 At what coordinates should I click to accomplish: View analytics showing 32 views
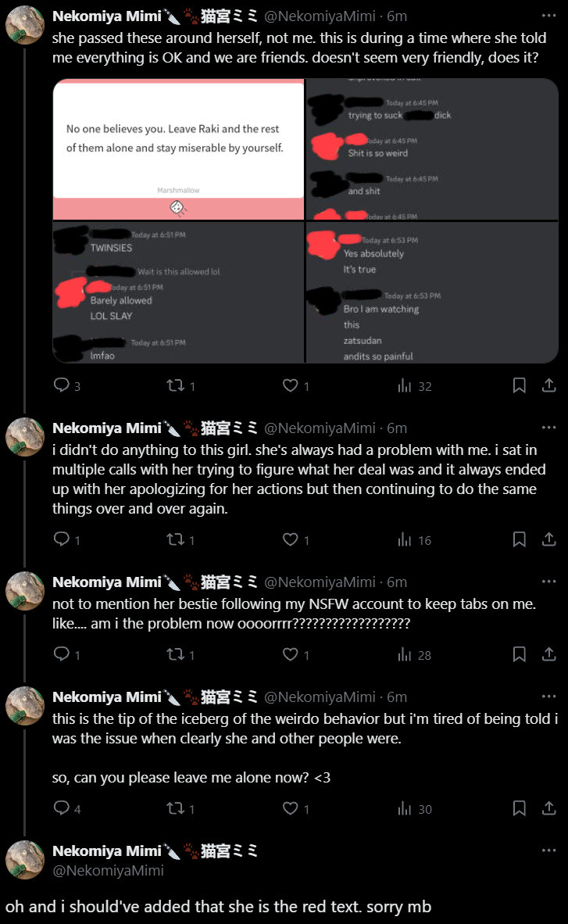pos(414,386)
